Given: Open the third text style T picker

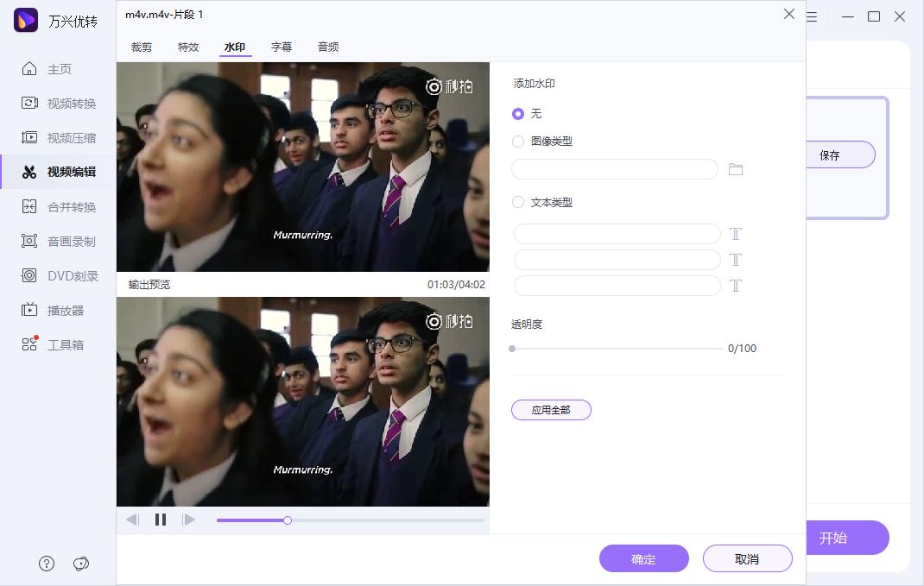Looking at the screenshot, I should [x=736, y=285].
